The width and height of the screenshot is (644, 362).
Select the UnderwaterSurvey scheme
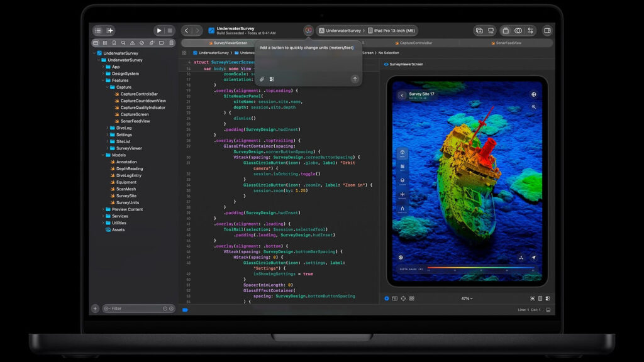point(340,30)
